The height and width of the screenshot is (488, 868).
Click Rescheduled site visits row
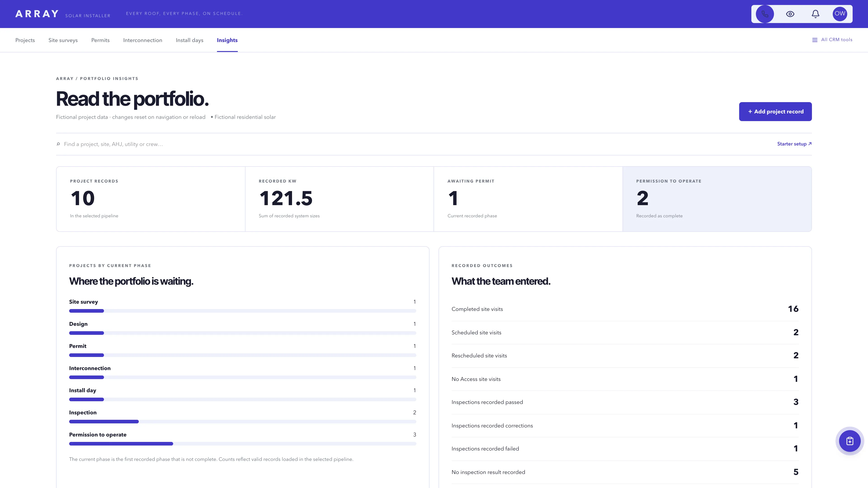625,356
